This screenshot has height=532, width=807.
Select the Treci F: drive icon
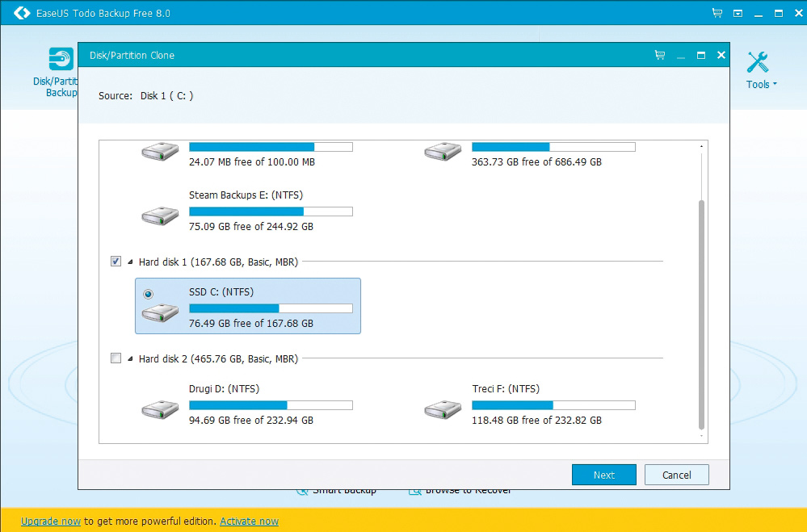tap(443, 409)
